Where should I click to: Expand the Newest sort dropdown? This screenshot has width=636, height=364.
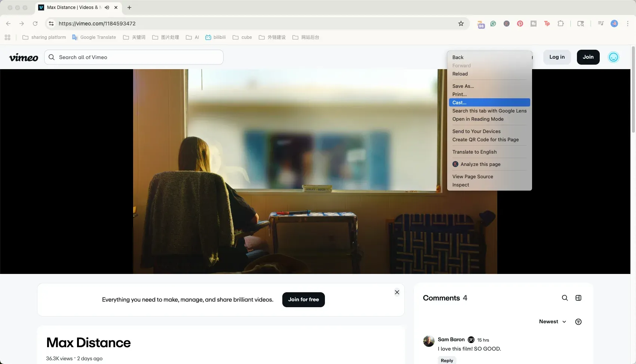553,322
